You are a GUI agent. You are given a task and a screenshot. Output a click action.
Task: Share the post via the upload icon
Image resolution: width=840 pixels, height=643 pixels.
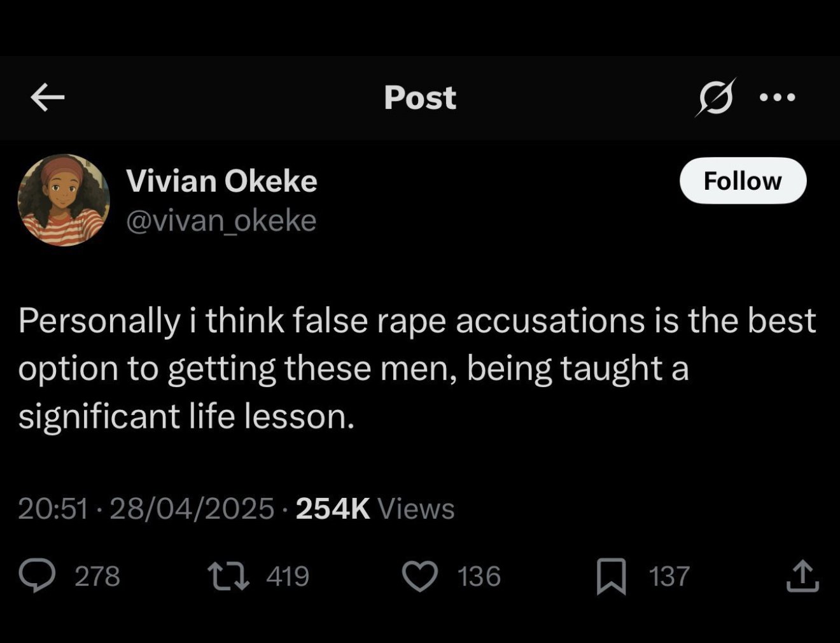click(x=802, y=576)
